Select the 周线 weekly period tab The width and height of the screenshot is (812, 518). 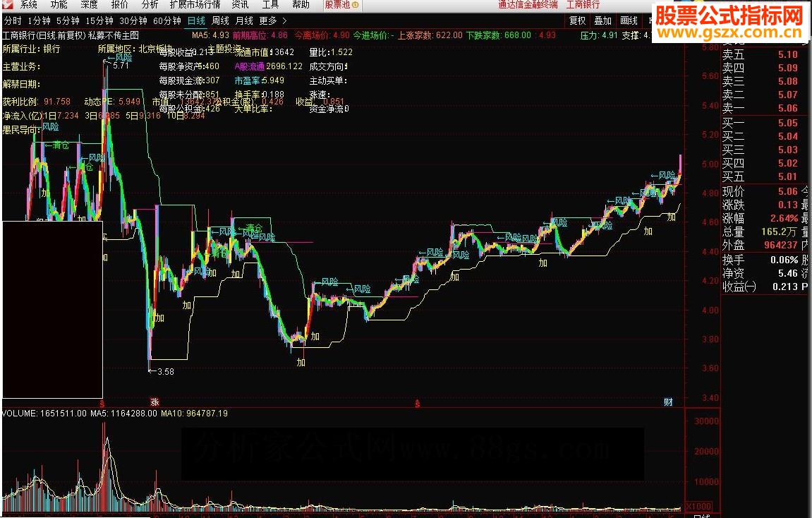pyautogui.click(x=221, y=20)
